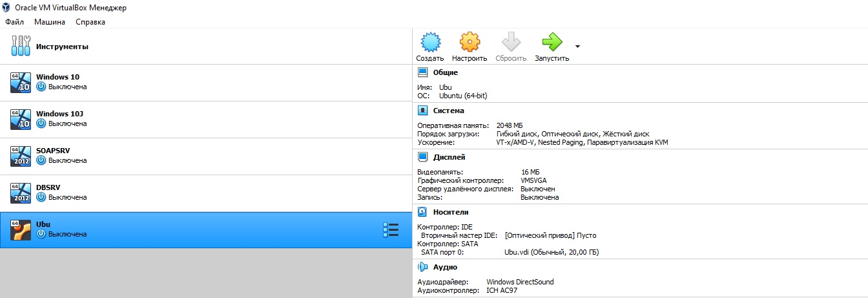Click the Создать (Create) toolbar icon

point(429,42)
